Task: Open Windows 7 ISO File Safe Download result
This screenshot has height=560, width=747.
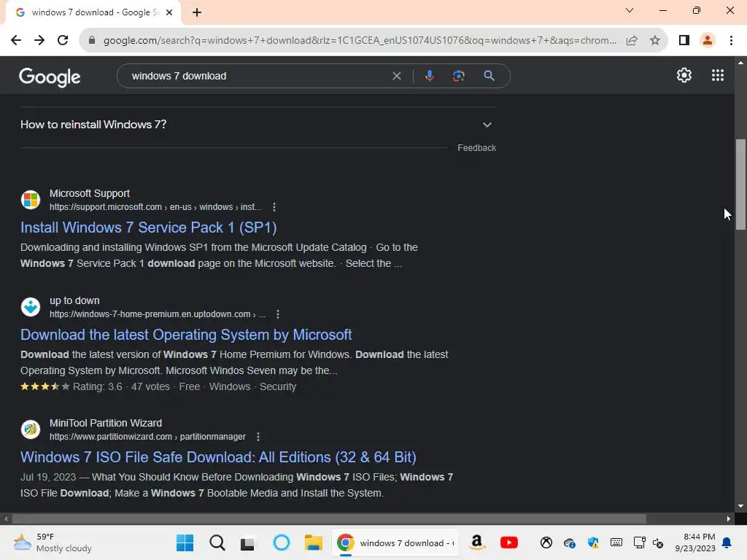Action: pos(218,457)
